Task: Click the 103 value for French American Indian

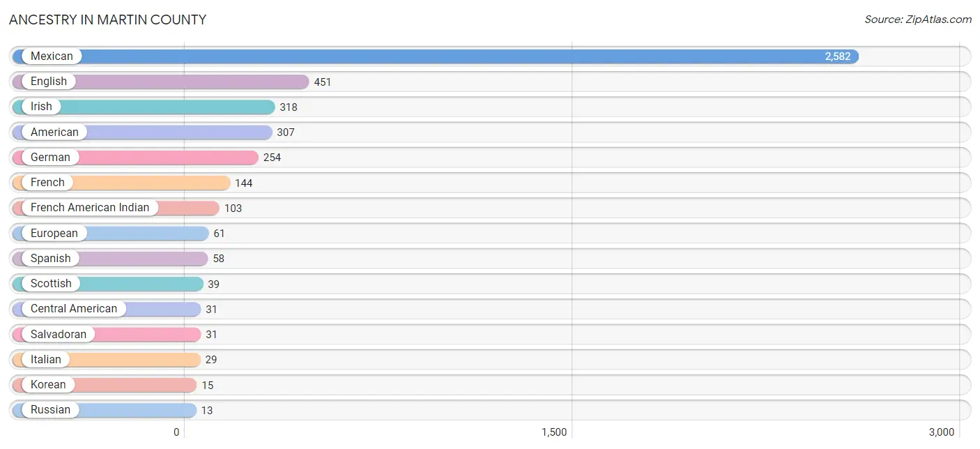Action: [233, 208]
